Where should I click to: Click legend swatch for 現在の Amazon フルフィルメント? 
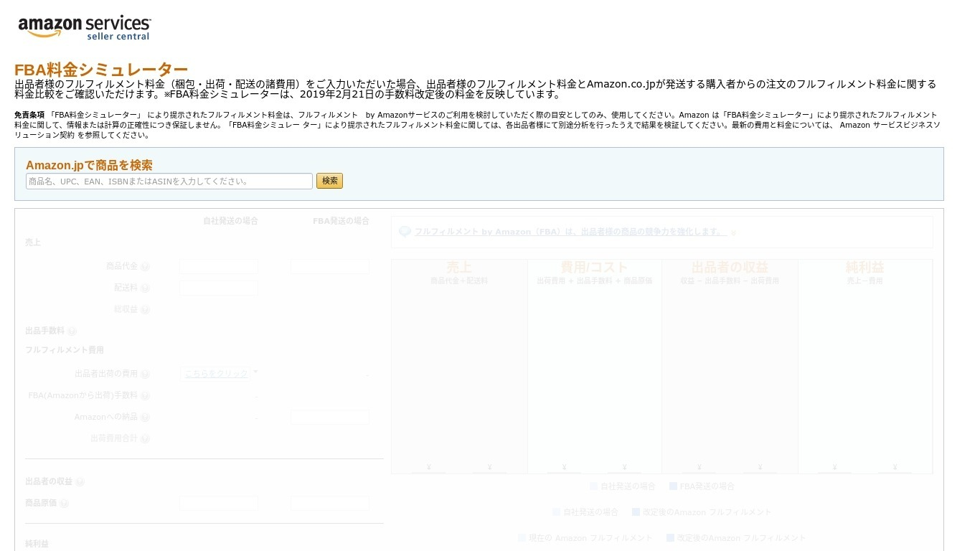[x=522, y=538]
